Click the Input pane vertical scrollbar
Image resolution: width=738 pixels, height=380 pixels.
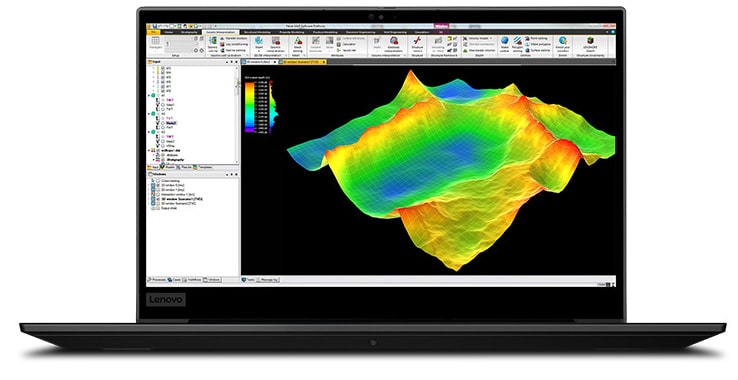[x=237, y=115]
